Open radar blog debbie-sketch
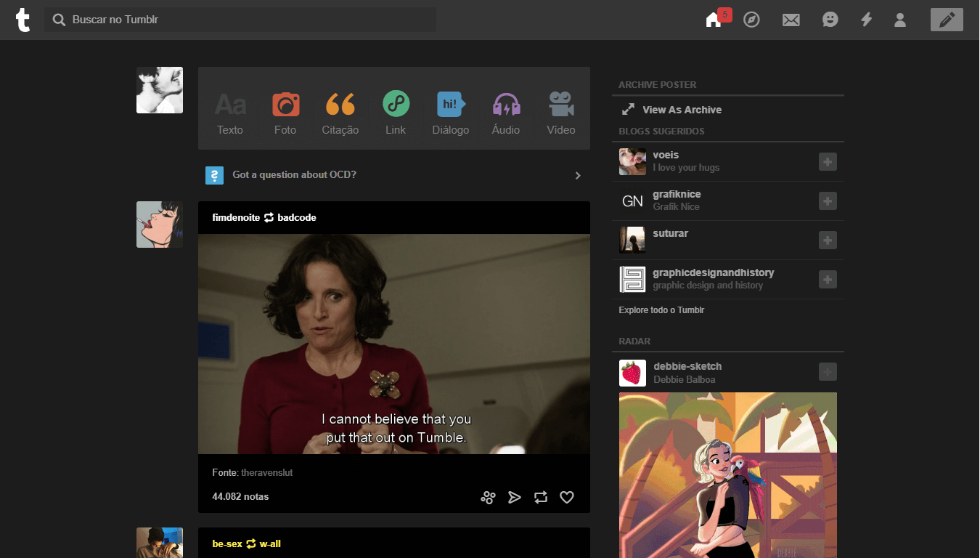This screenshot has width=980, height=558. click(x=687, y=366)
